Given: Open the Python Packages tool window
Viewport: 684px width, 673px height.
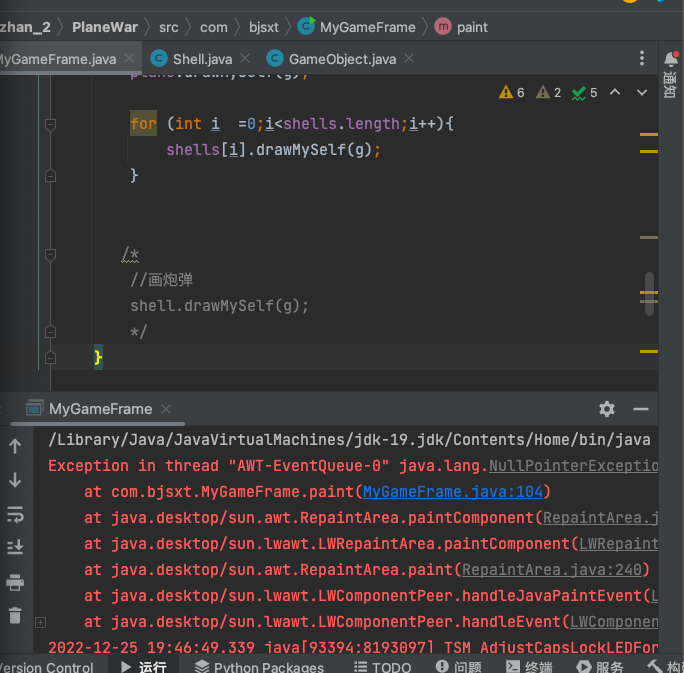Looking at the screenshot, I should 259,667.
